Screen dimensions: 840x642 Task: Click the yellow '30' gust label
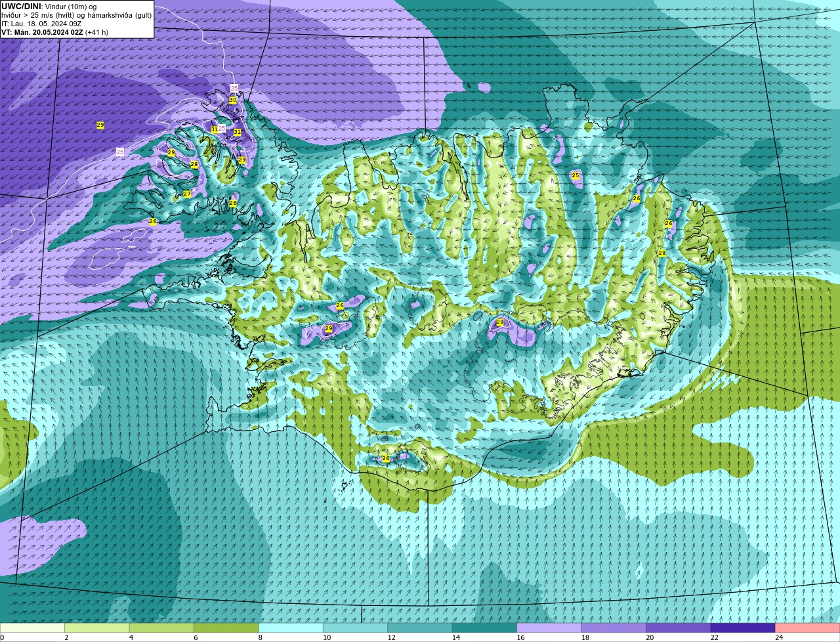coord(233,100)
